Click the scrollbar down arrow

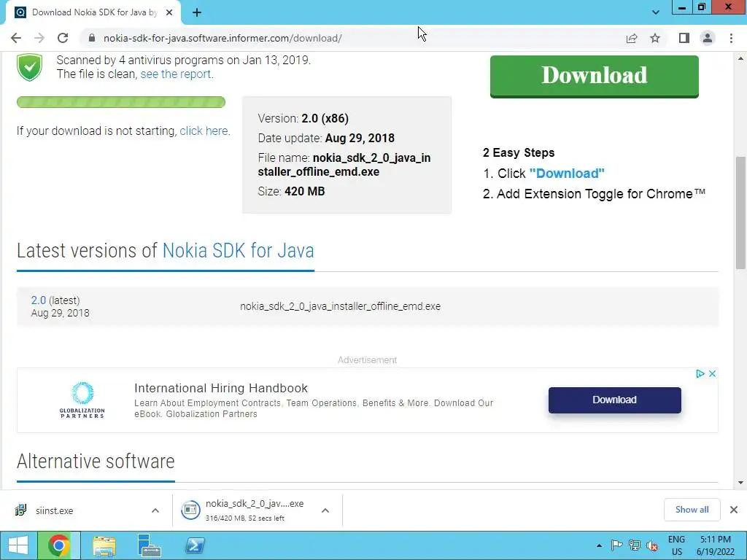[740, 483]
